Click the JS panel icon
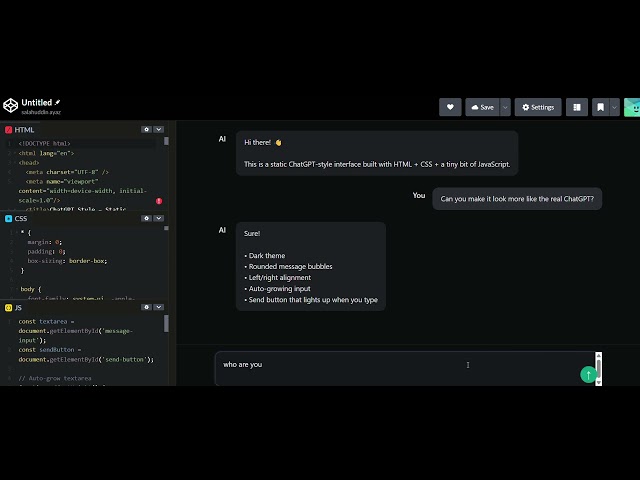 (8, 308)
